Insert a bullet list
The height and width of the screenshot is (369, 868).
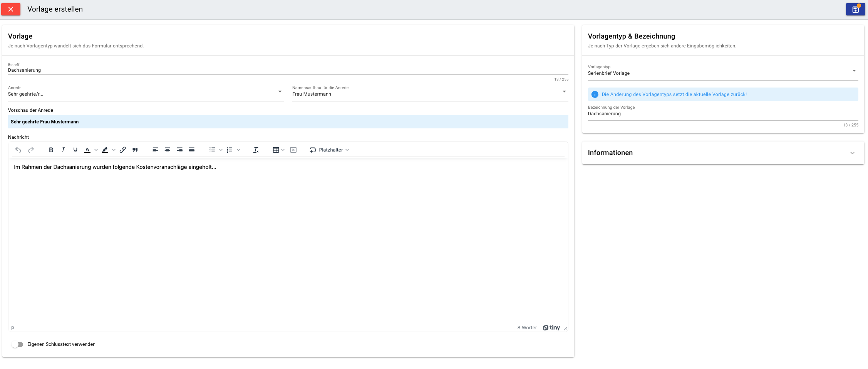[212, 150]
